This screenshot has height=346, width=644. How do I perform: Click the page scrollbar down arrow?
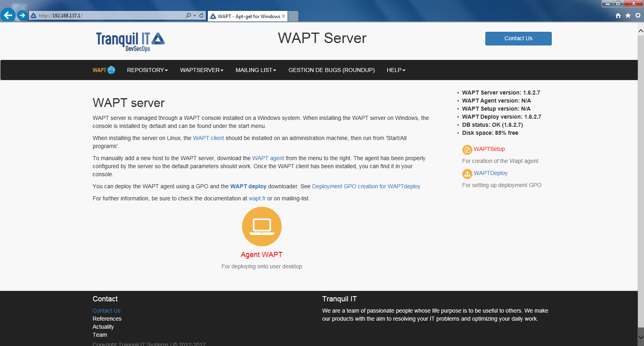click(x=641, y=338)
